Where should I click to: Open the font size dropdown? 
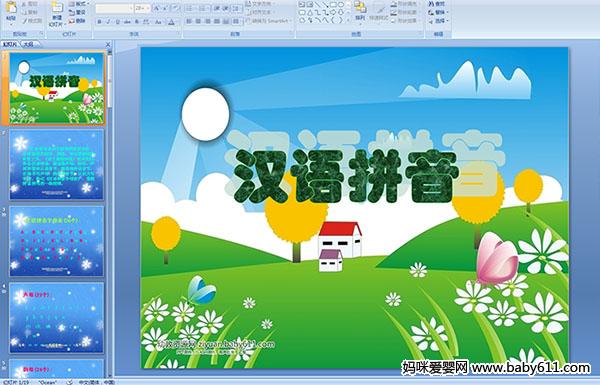(148, 8)
